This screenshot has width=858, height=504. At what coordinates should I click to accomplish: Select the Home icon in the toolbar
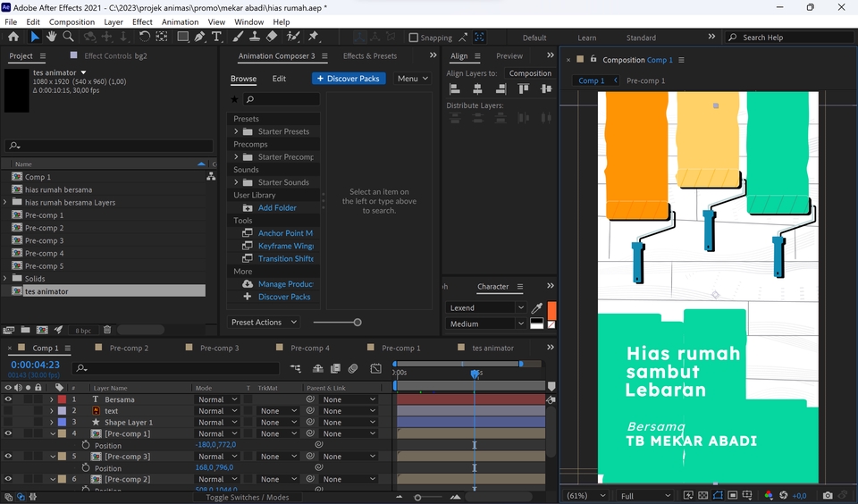(13, 37)
